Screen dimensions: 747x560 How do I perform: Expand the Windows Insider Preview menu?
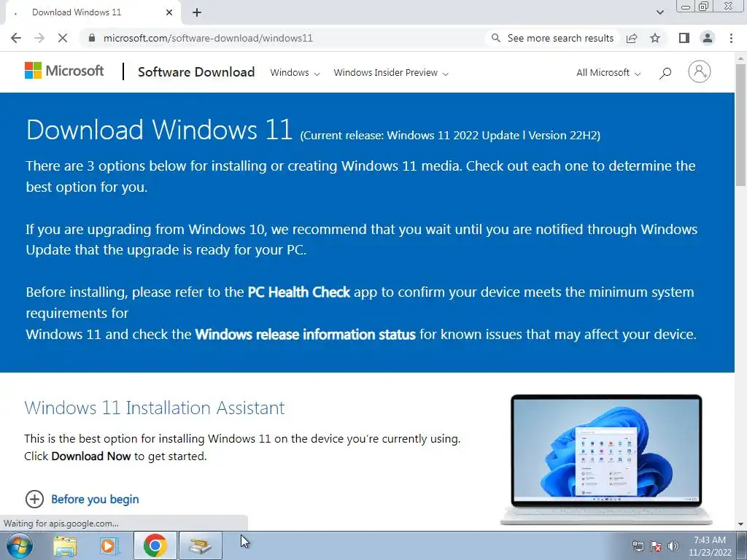coord(391,73)
